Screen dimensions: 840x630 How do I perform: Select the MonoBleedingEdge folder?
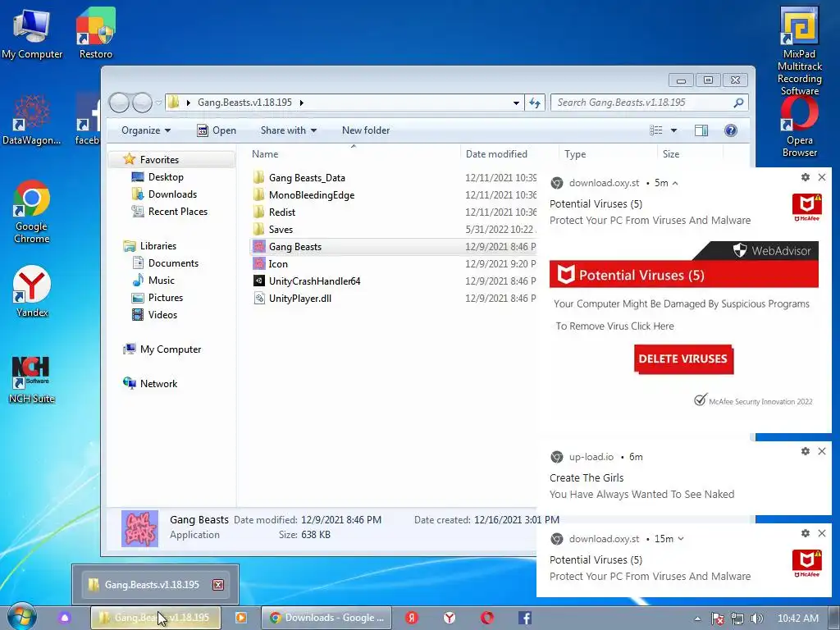coord(312,195)
